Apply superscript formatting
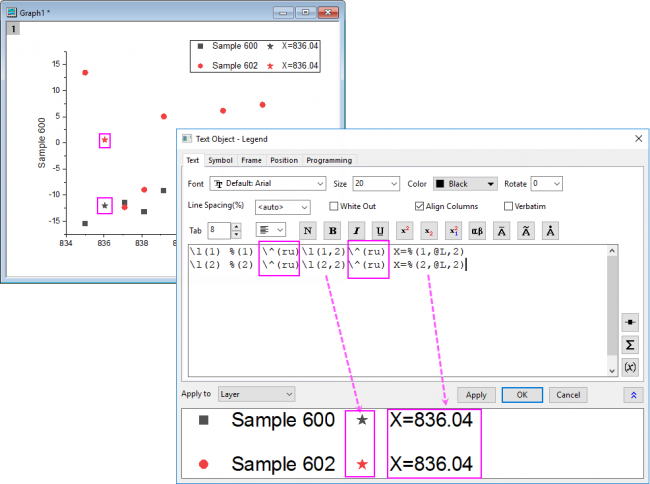Screen dimensions: 650x484 pos(404,230)
